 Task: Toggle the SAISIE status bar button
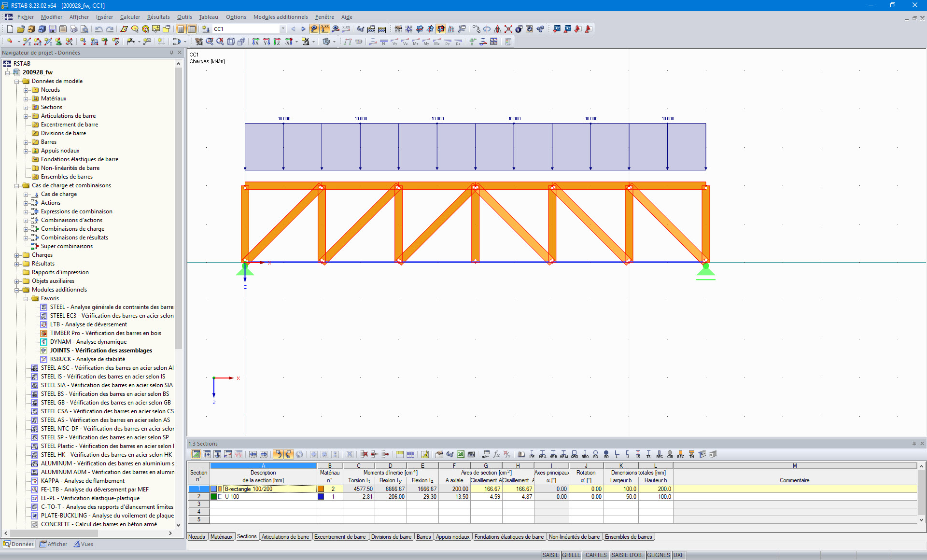pyautogui.click(x=550, y=555)
